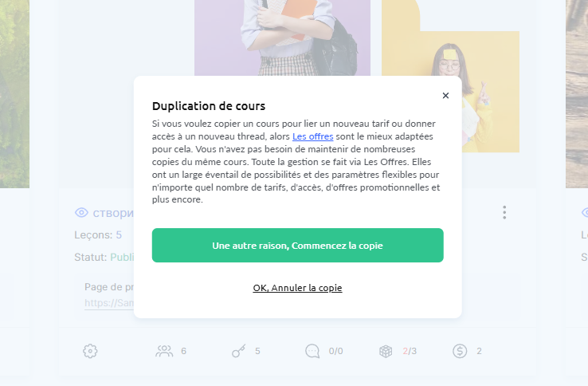Open comments speech bubble icon
The width and height of the screenshot is (588, 386).
pyautogui.click(x=312, y=351)
